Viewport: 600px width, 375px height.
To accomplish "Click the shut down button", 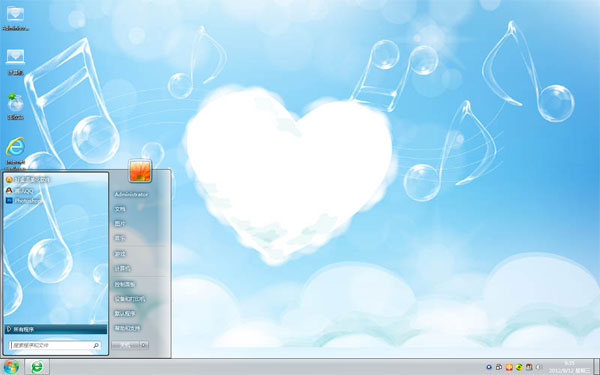I will tap(126, 345).
